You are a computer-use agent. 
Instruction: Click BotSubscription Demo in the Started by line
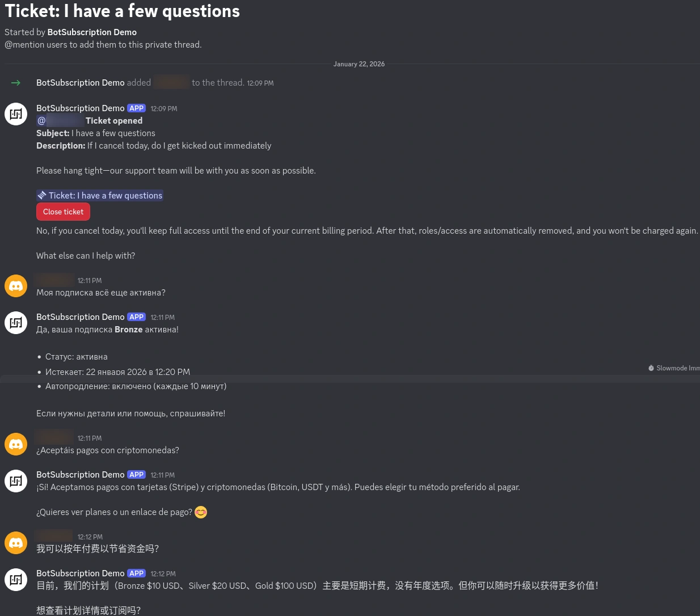92,32
